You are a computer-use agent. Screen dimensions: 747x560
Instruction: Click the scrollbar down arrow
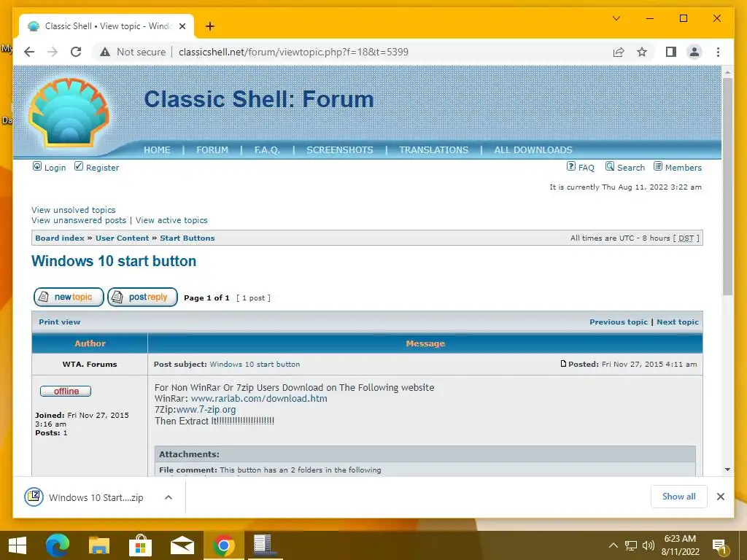[727, 470]
